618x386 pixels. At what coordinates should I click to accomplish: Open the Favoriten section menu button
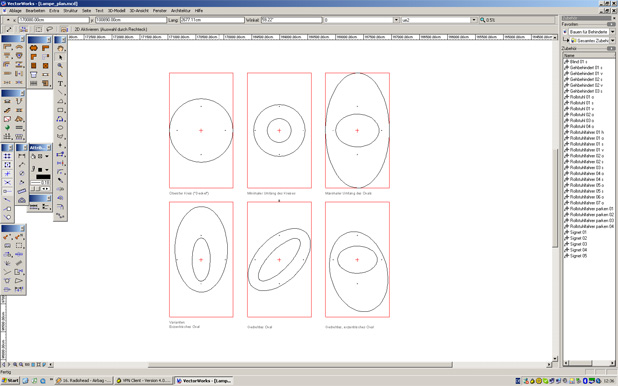tap(611, 24)
